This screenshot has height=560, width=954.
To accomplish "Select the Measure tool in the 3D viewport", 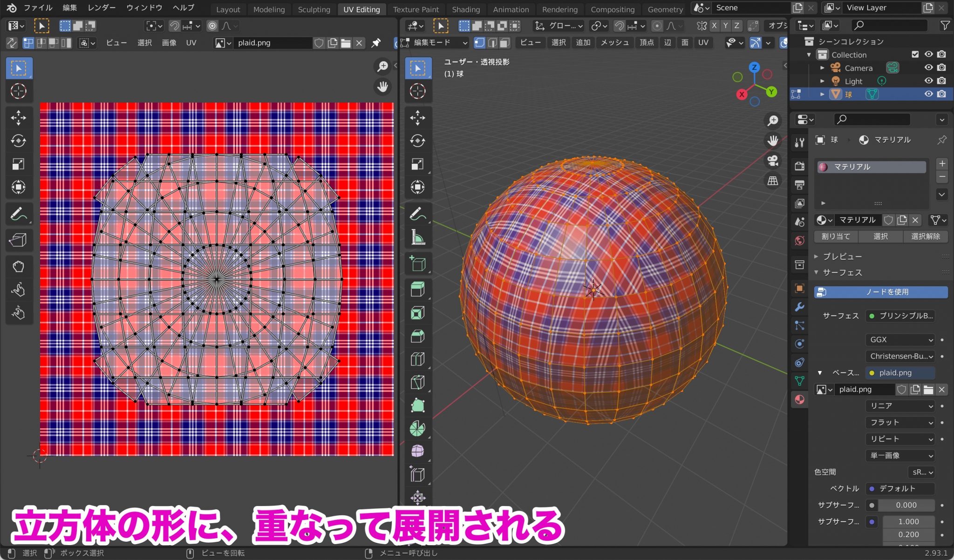I will click(x=418, y=237).
